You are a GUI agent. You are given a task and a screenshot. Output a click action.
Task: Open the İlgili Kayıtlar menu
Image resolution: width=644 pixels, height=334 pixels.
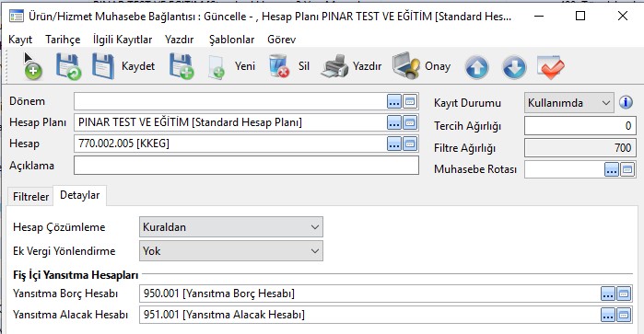[x=123, y=40]
